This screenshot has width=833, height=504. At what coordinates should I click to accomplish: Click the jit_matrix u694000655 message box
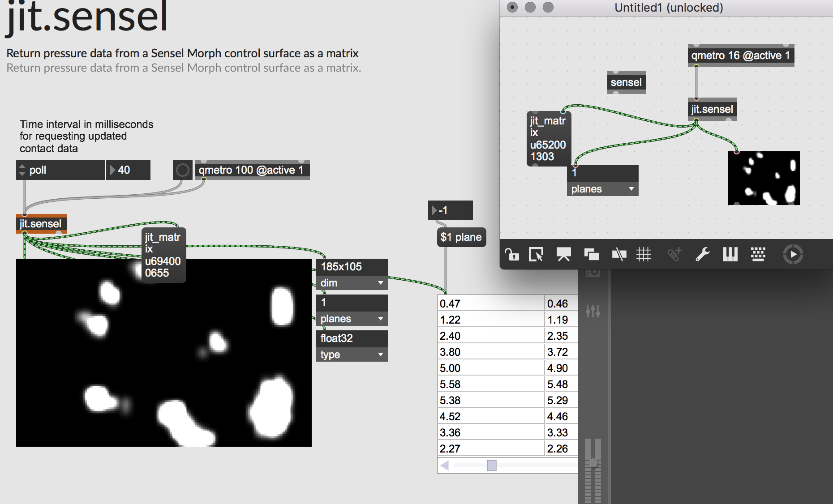tap(163, 255)
